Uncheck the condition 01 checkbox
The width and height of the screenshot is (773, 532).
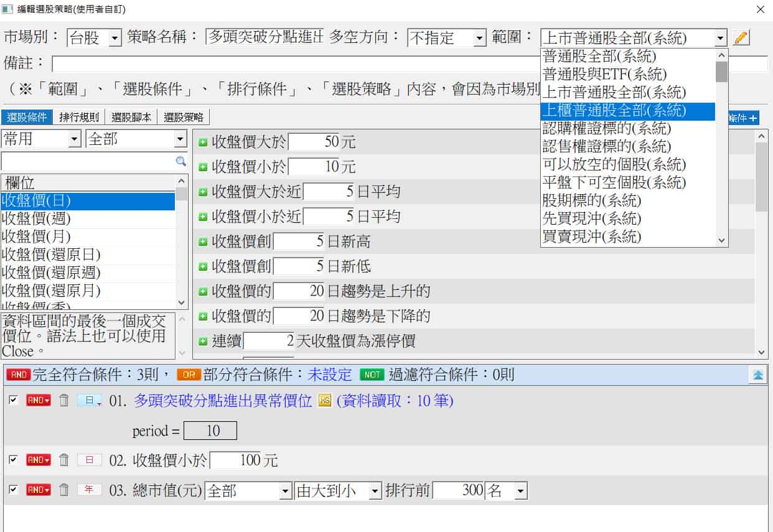(x=13, y=400)
